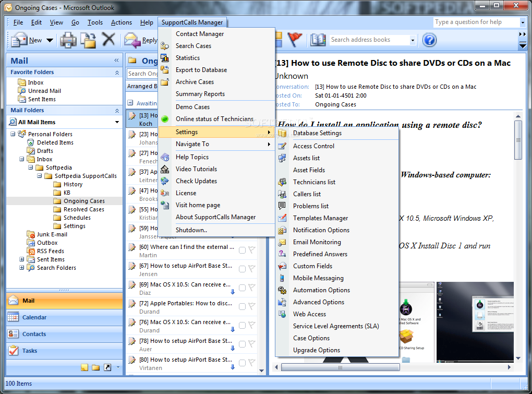Viewport: 532px width, 394px height.
Task: Click the Web Access icon
Action: 282,314
